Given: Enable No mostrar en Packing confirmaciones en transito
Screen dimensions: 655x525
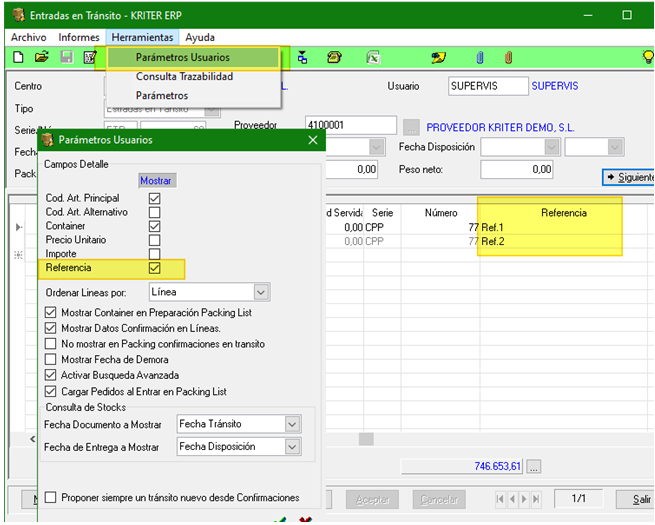Looking at the screenshot, I should coord(51,344).
